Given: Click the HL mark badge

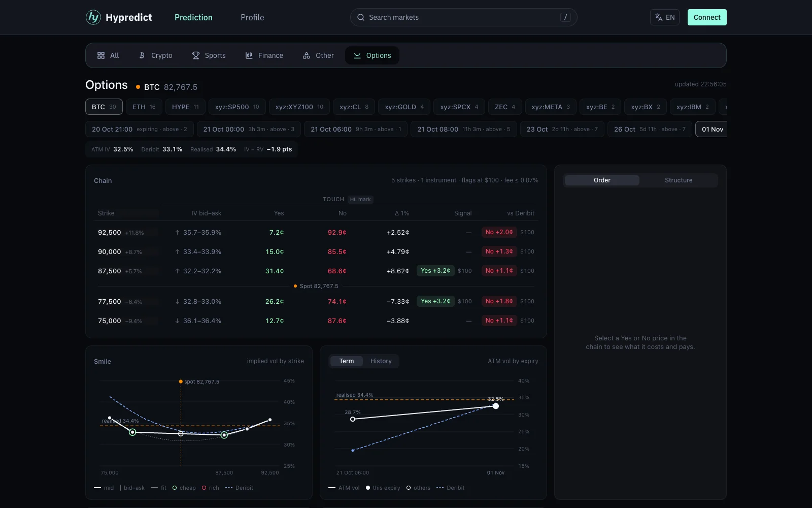Looking at the screenshot, I should [360, 200].
